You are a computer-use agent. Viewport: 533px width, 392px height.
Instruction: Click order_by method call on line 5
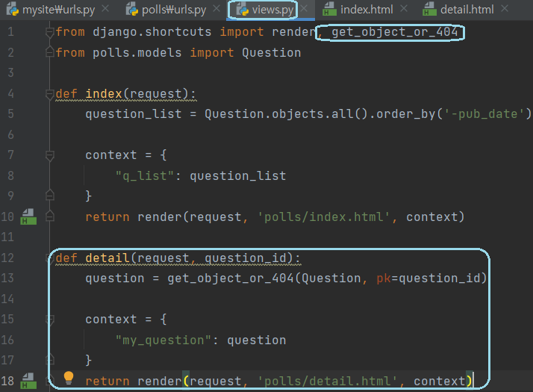[406, 114]
